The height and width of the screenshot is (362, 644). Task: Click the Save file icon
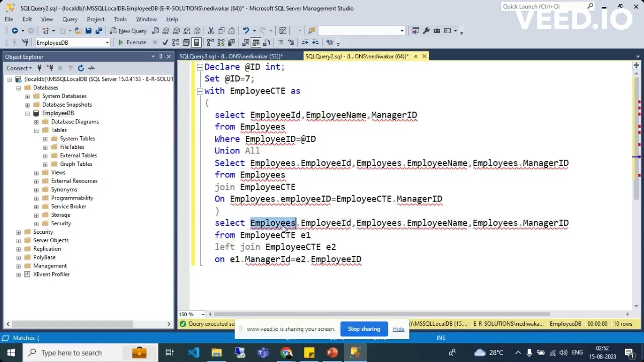click(88, 31)
